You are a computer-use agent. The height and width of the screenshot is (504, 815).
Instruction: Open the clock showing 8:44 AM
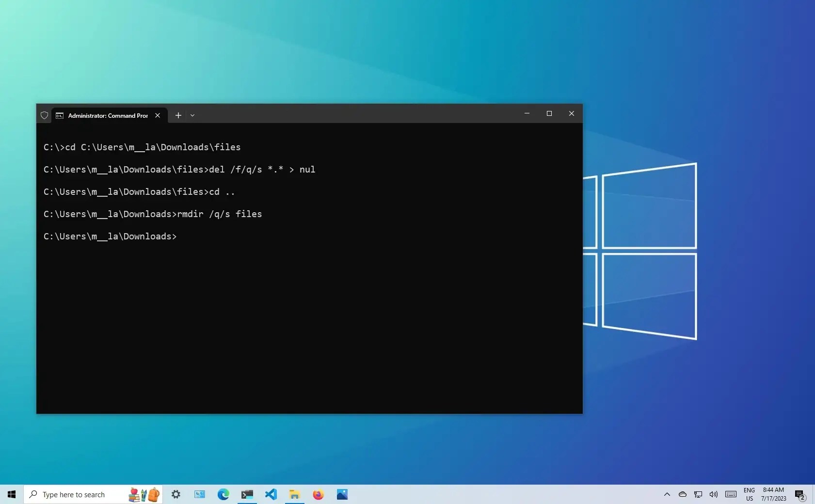[774, 494]
